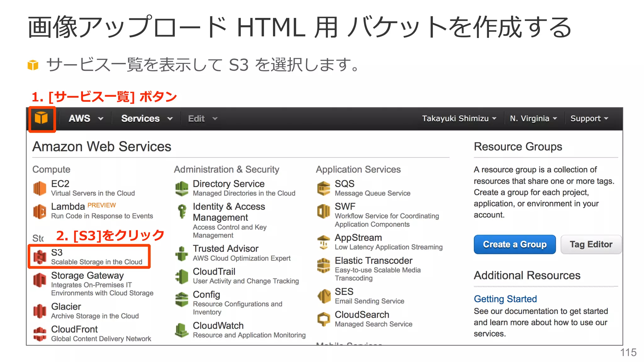The width and height of the screenshot is (644, 362).
Task: Click 'AWS Cloud Optimization Expert' text
Action: point(242,258)
